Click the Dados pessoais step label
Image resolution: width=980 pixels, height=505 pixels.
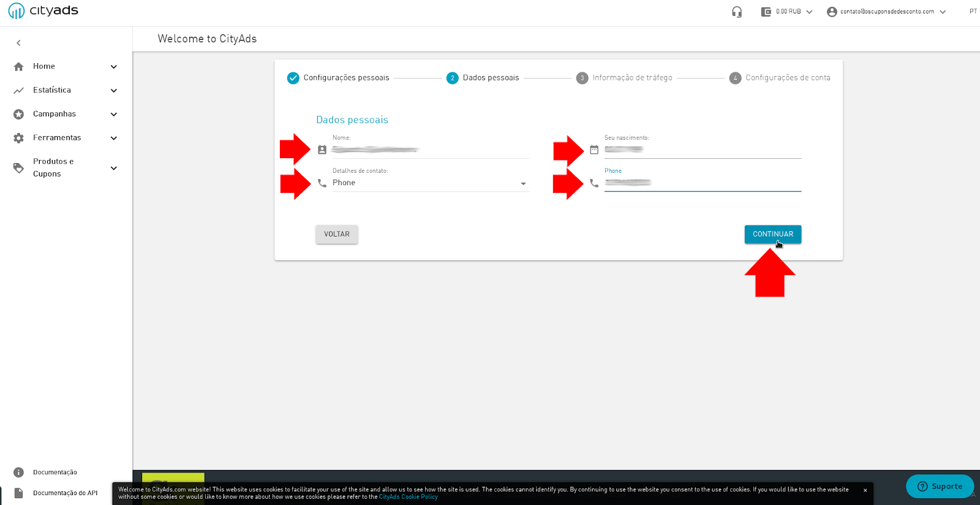[x=491, y=78]
